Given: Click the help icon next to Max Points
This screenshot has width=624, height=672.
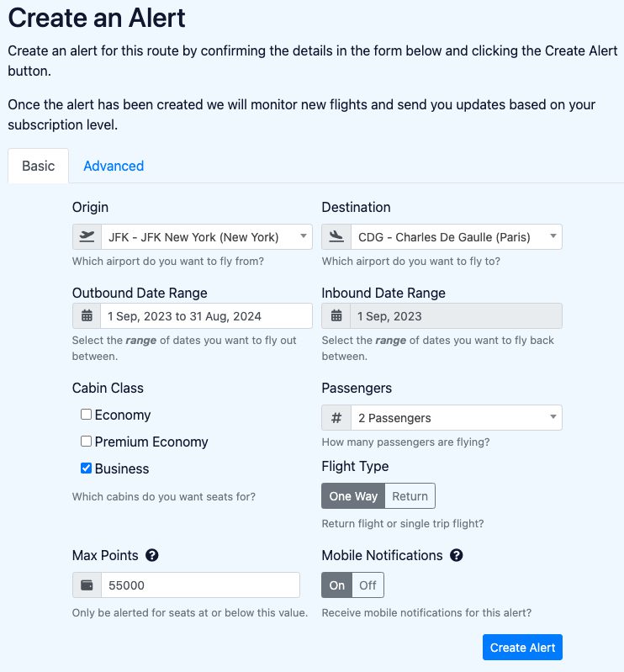Looking at the screenshot, I should pyautogui.click(x=152, y=555).
